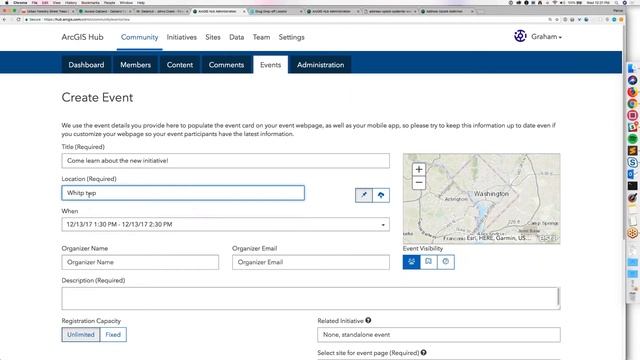Click the current location button beside the pin tool
This screenshot has height=360, width=640.
tap(381, 195)
